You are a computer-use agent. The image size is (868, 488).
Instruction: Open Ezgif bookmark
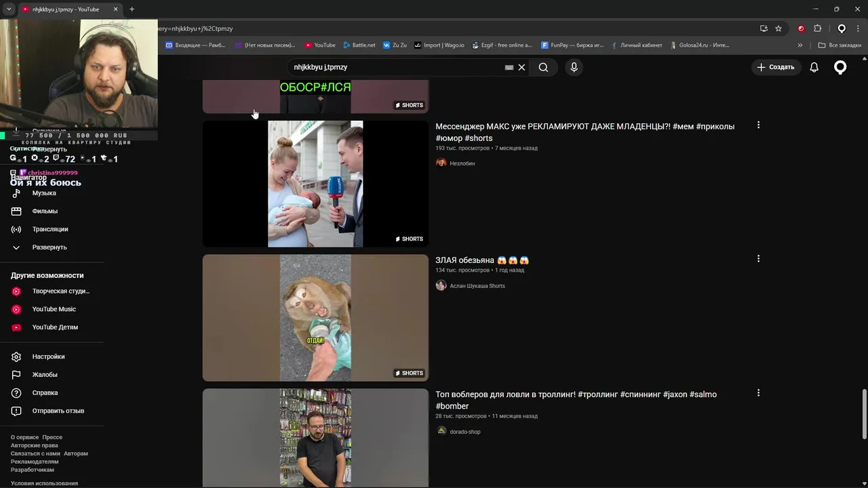click(x=501, y=45)
